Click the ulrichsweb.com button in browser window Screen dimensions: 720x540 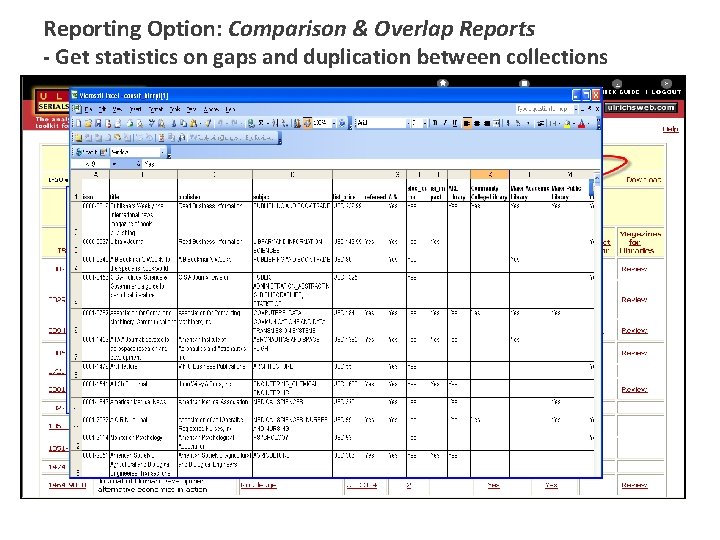(x=641, y=108)
